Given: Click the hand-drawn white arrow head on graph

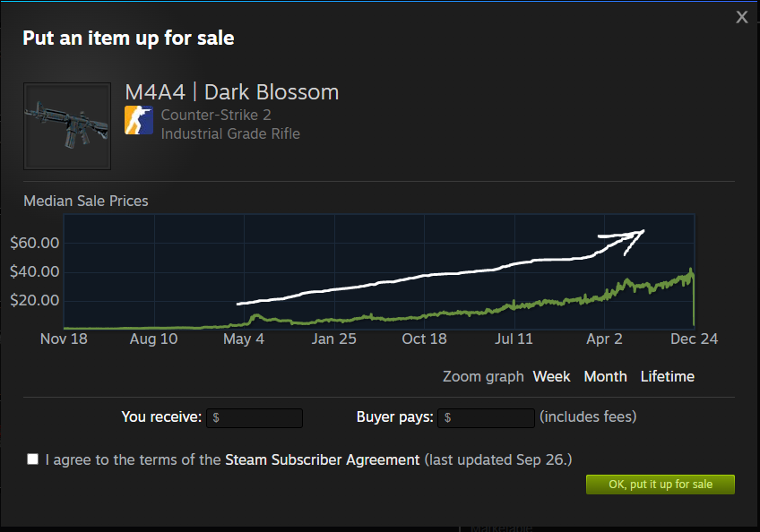Looking at the screenshot, I should pos(635,236).
